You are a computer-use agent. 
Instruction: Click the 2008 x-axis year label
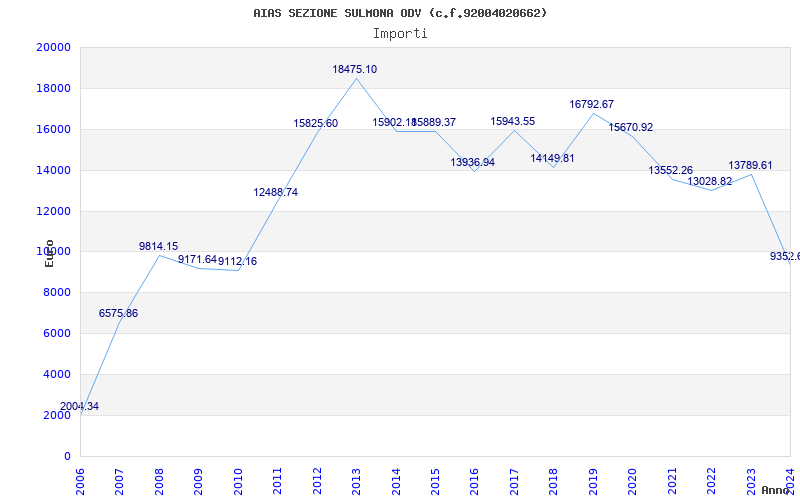159,481
